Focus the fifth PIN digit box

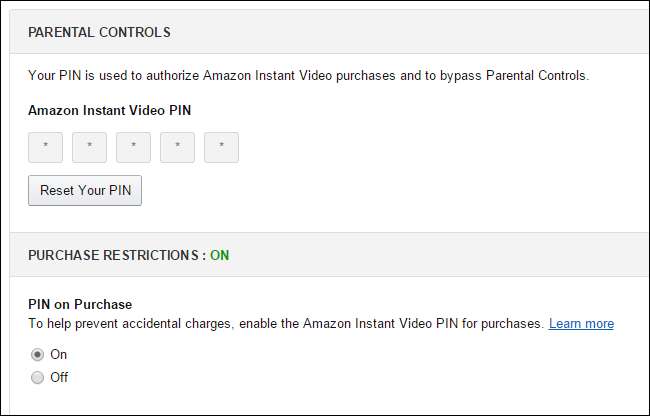[x=221, y=146]
